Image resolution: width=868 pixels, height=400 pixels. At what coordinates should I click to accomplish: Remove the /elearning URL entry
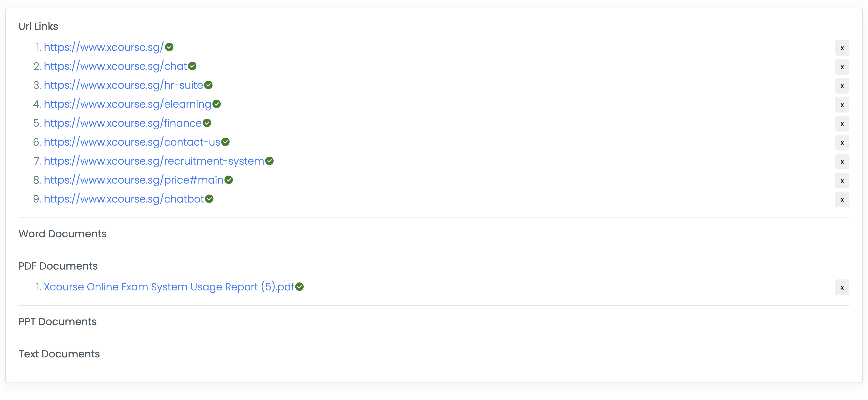tap(842, 105)
